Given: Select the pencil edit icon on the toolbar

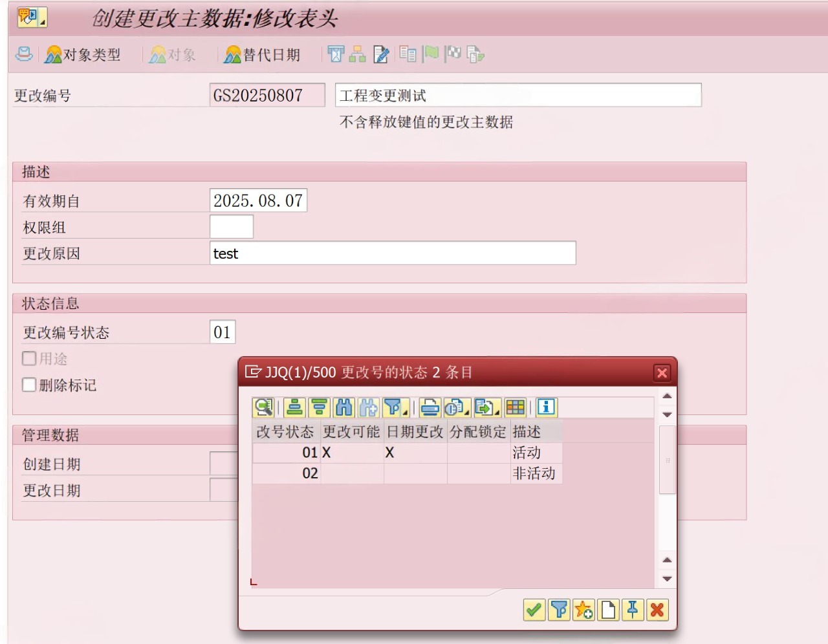Looking at the screenshot, I should click(381, 54).
